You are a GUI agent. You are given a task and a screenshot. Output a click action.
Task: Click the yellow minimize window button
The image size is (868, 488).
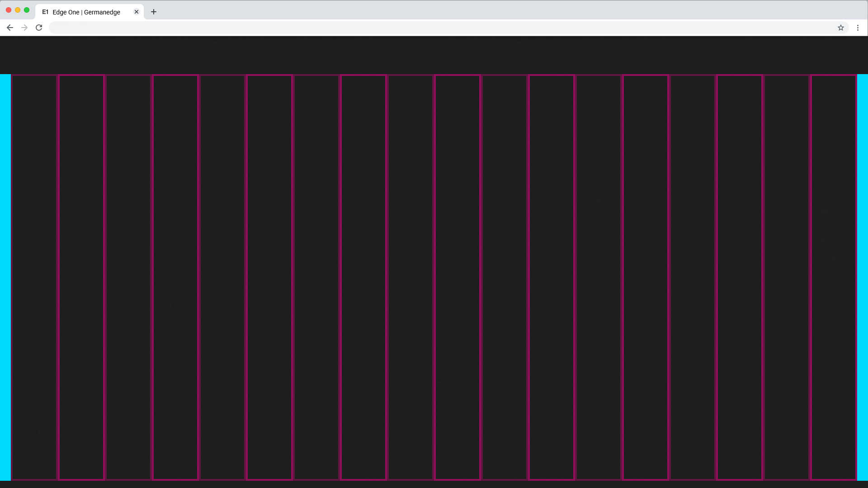(x=18, y=10)
